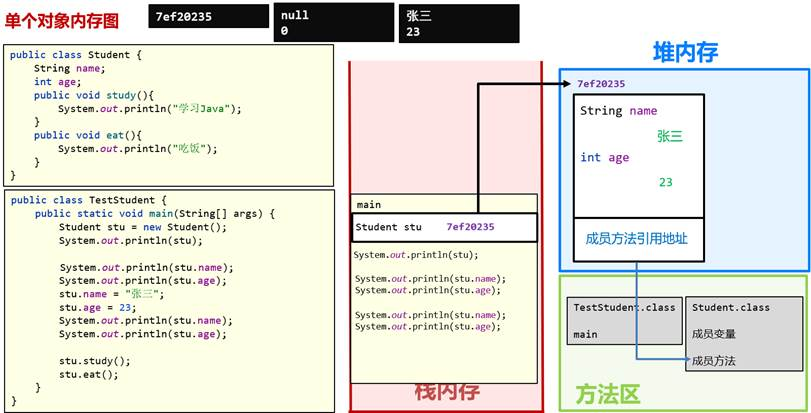Click the public void eat(){ line

88,135
